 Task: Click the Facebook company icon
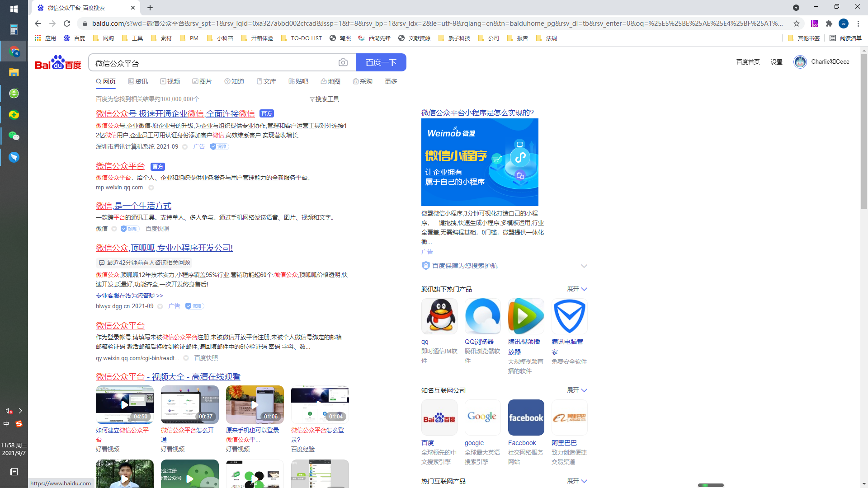click(x=526, y=418)
